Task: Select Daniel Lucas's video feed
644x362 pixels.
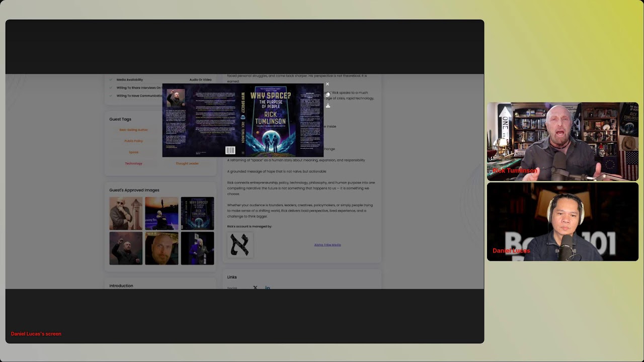Action: pyautogui.click(x=562, y=222)
